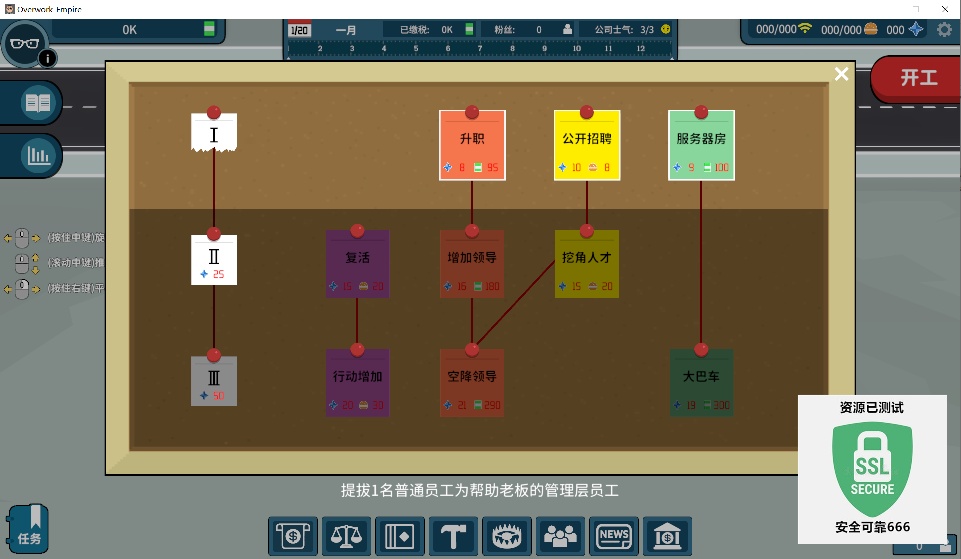Image resolution: width=961 pixels, height=559 pixels.
Task: Select the tier III grey note
Action: [x=214, y=381]
